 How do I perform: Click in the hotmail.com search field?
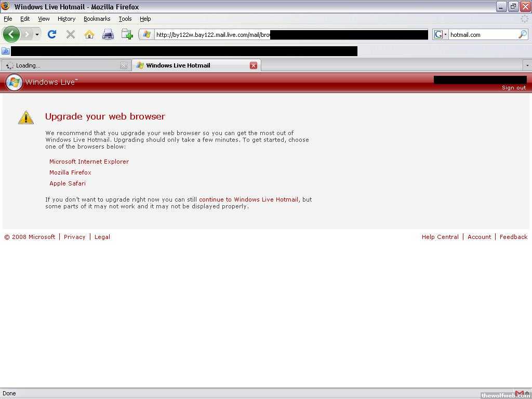[x=482, y=35]
